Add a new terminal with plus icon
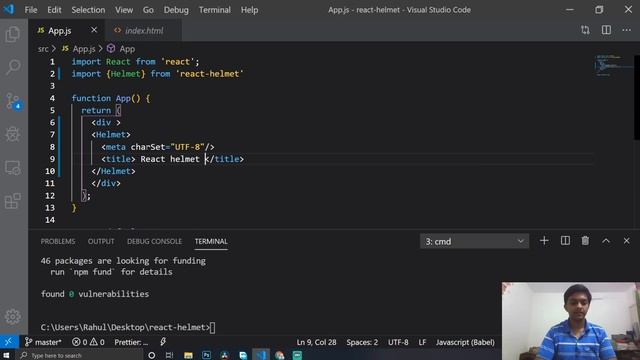The image size is (640, 360). click(544, 241)
